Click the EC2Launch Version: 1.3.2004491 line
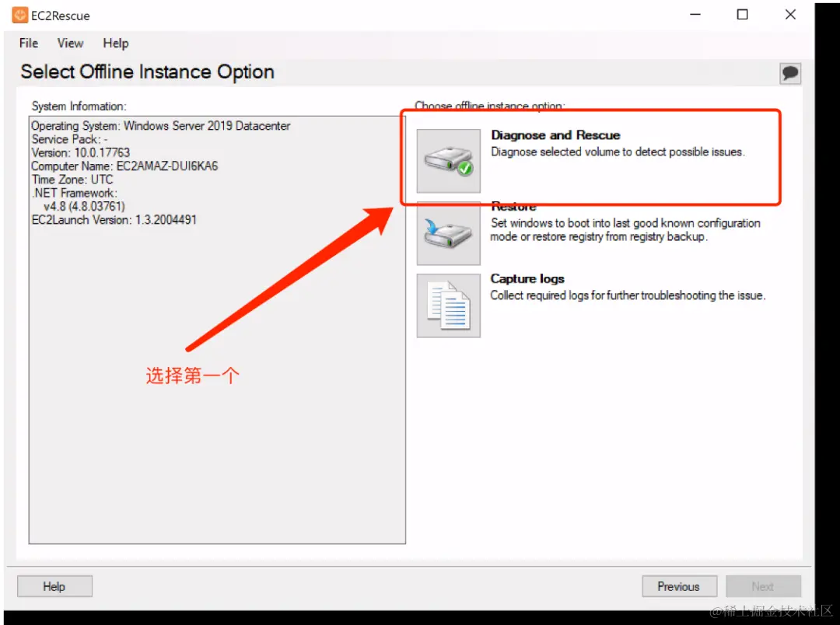Image resolution: width=840 pixels, height=625 pixels. point(114,219)
